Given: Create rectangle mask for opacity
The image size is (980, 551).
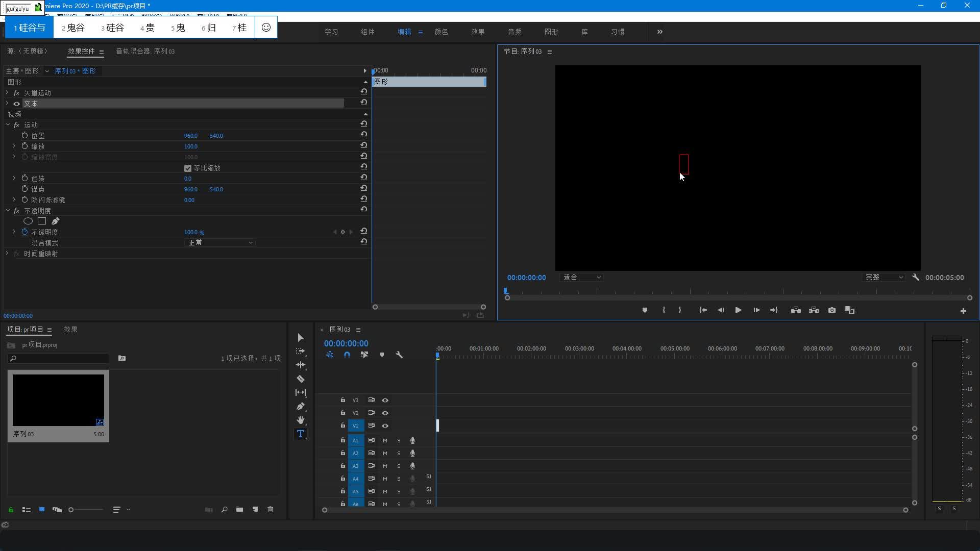Looking at the screenshot, I should pyautogui.click(x=42, y=221).
